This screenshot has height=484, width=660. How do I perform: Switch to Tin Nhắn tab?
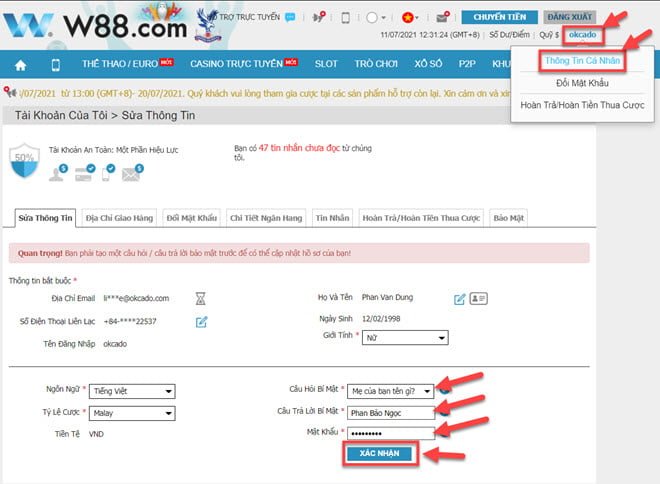pyautogui.click(x=333, y=218)
